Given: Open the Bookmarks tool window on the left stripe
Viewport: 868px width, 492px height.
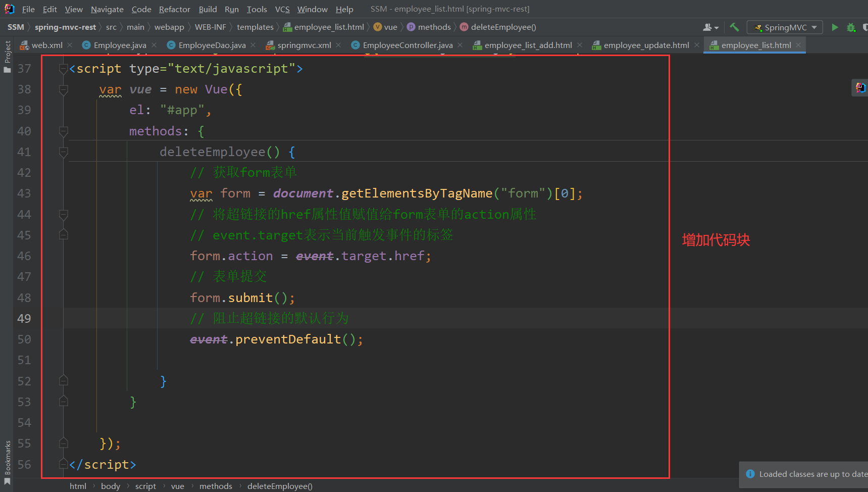Looking at the screenshot, I should (7, 463).
